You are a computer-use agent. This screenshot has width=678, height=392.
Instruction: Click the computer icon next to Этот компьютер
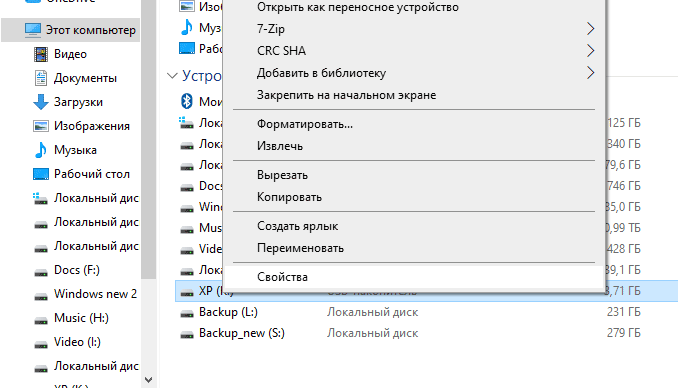pyautogui.click(x=32, y=30)
